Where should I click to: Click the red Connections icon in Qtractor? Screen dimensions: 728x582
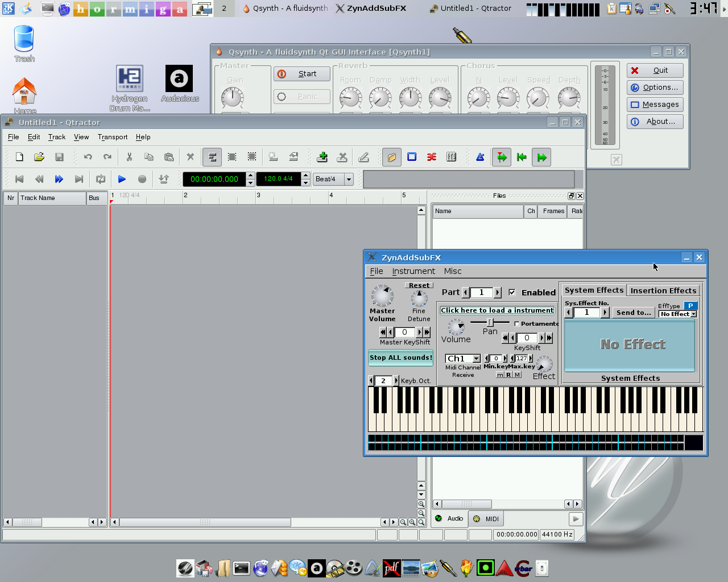(432, 157)
